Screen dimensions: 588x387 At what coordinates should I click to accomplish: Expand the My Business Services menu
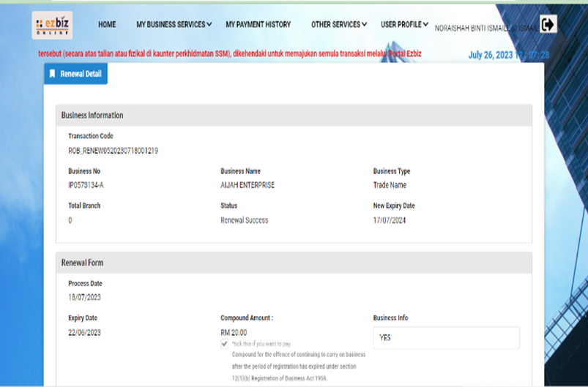point(174,25)
